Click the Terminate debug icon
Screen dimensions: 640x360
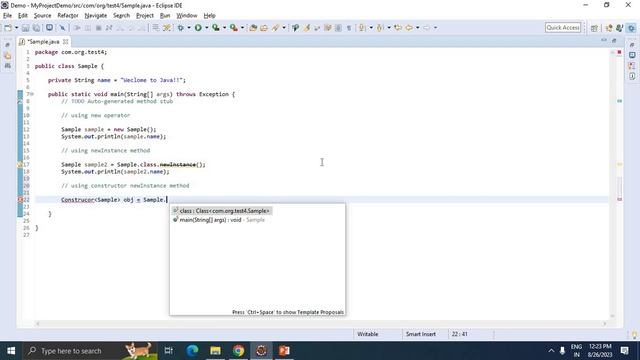tap(98, 28)
